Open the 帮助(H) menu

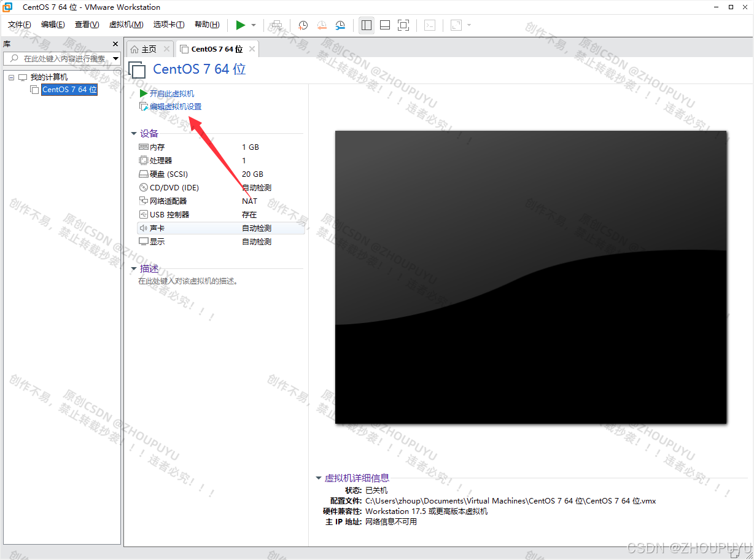click(x=207, y=25)
